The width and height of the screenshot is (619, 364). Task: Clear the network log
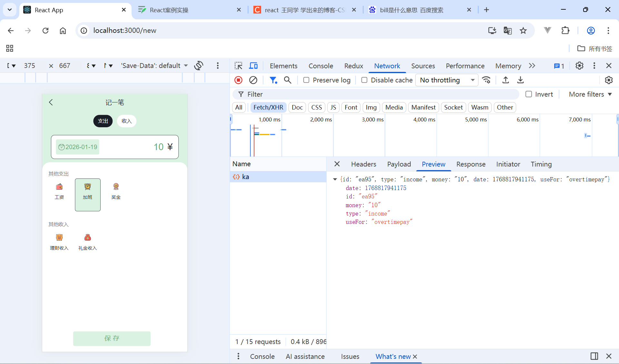click(x=253, y=80)
